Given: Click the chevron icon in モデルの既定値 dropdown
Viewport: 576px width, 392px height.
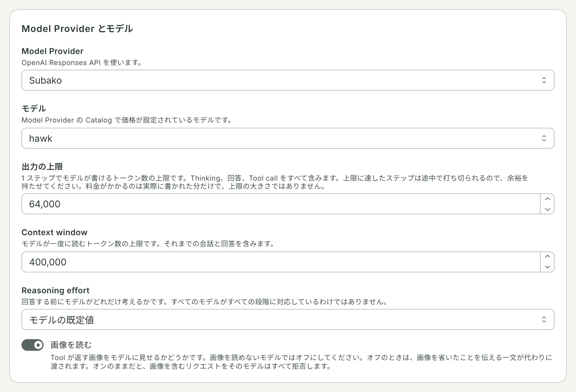Looking at the screenshot, I should click(x=544, y=319).
